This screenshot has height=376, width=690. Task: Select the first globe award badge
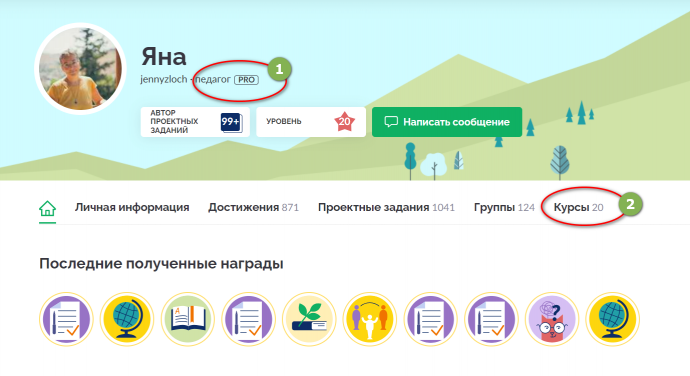coord(127,319)
